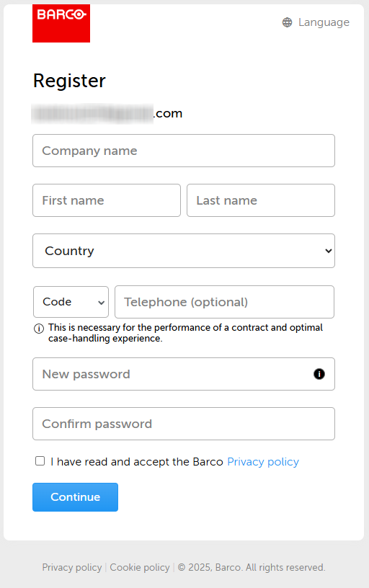Click the globe Language icon
The width and height of the screenshot is (369, 588).
(288, 22)
